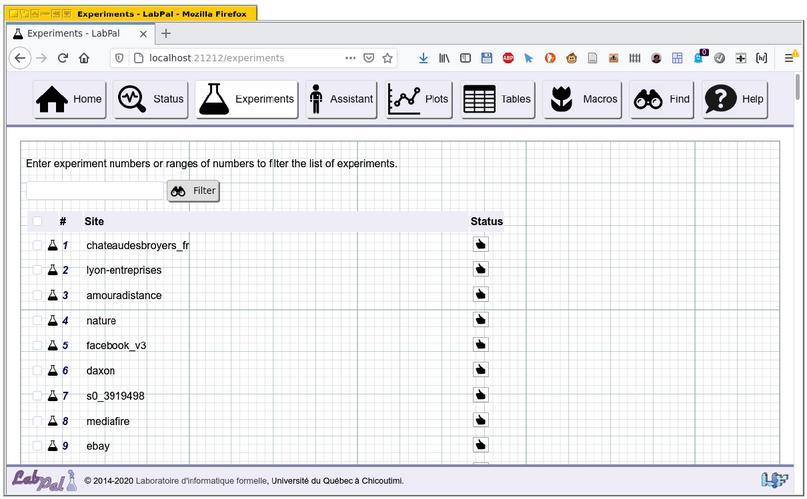Open a new tab with plus button

[x=166, y=33]
